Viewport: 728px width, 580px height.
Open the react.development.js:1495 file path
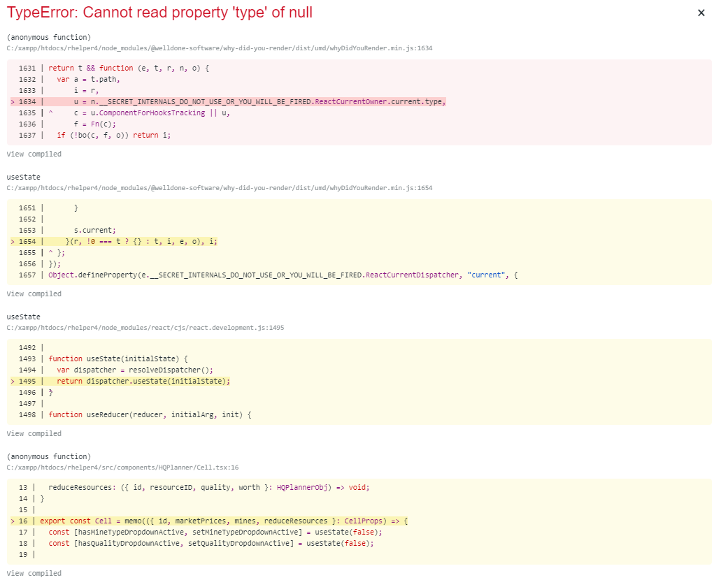145,328
